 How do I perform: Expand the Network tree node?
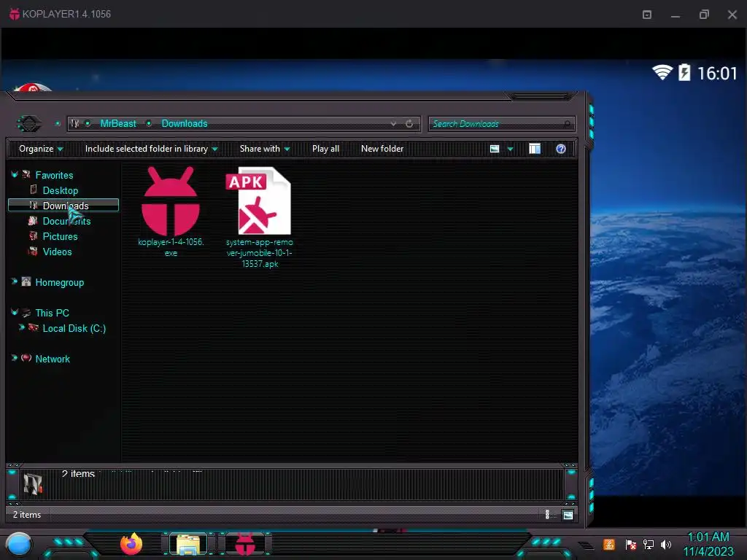(x=15, y=357)
